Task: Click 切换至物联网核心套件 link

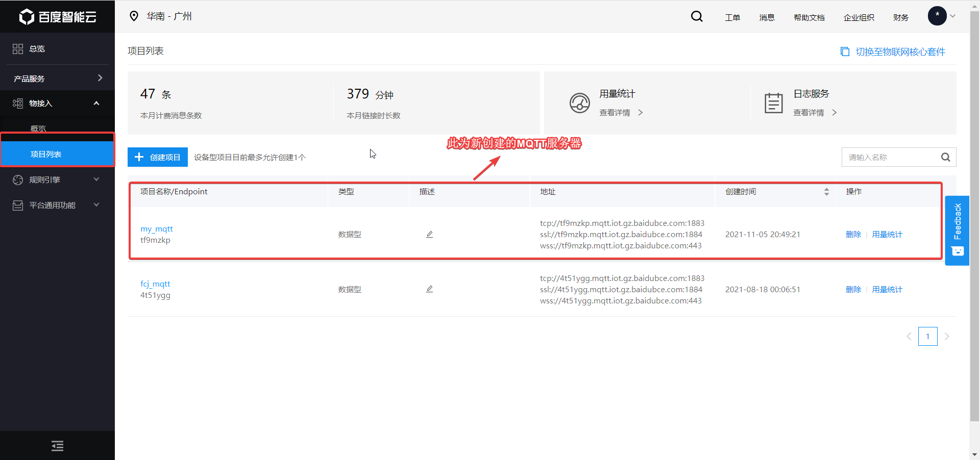Action: pyautogui.click(x=900, y=52)
